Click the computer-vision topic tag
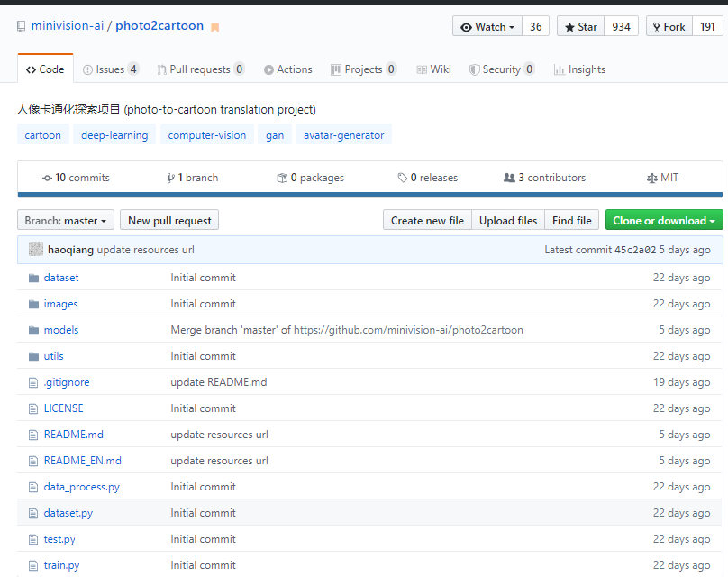The image size is (728, 577). click(x=207, y=134)
